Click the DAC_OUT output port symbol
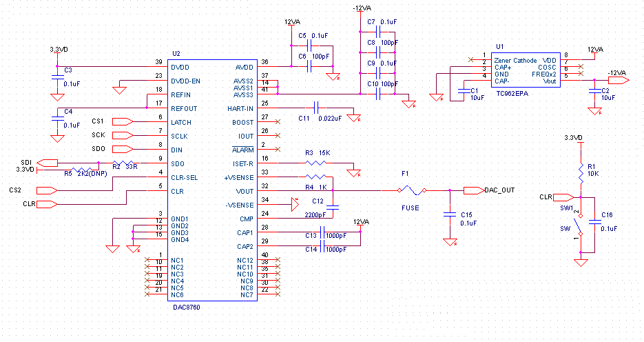644x342 pixels. point(474,190)
